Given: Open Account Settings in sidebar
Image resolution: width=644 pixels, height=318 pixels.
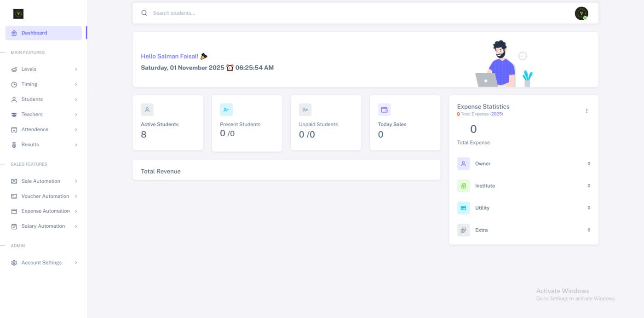Looking at the screenshot, I should click(x=41, y=263).
